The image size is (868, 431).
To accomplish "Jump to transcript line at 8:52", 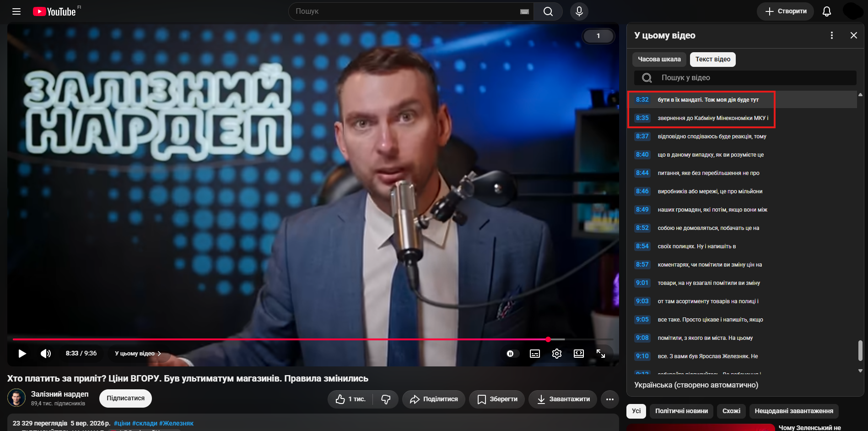I will pos(743,228).
